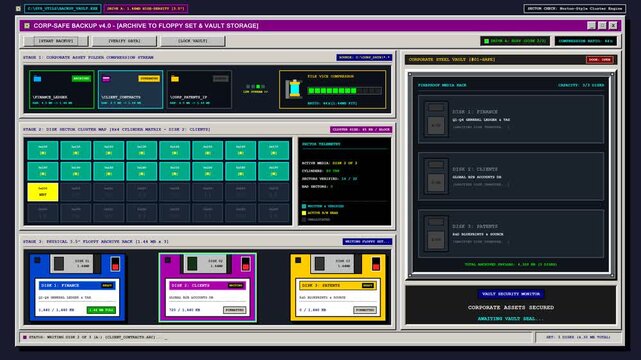The width and height of the screenshot is (641, 360).
Task: Click the Lock Vault button
Action: tap(193, 41)
